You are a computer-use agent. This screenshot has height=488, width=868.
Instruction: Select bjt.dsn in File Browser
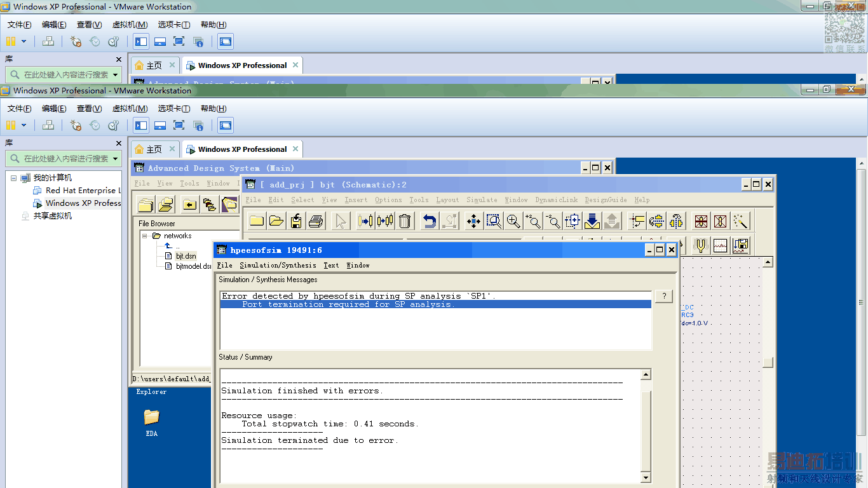click(x=186, y=256)
